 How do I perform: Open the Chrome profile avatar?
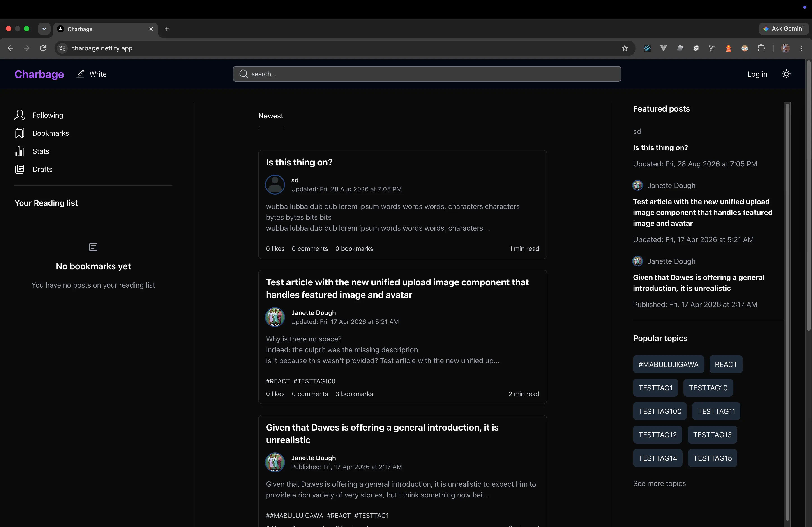pos(785,48)
